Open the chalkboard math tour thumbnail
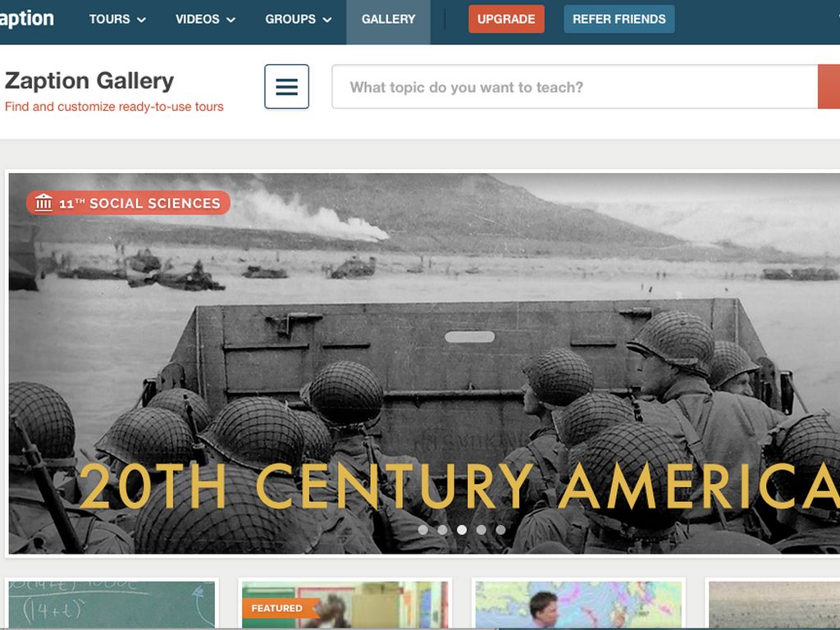This screenshot has width=840, height=630. pyautogui.click(x=112, y=605)
